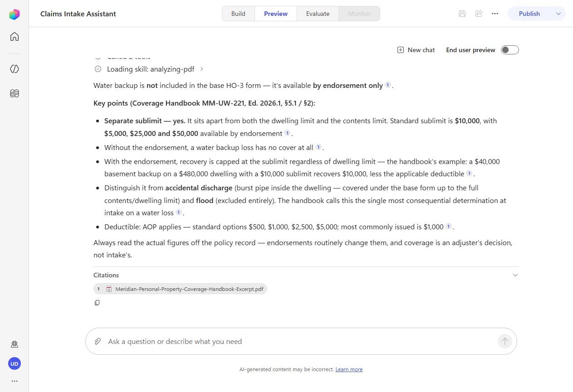Click the attach file paperclip icon
Viewport: 573px width, 392px height.
[x=98, y=341]
